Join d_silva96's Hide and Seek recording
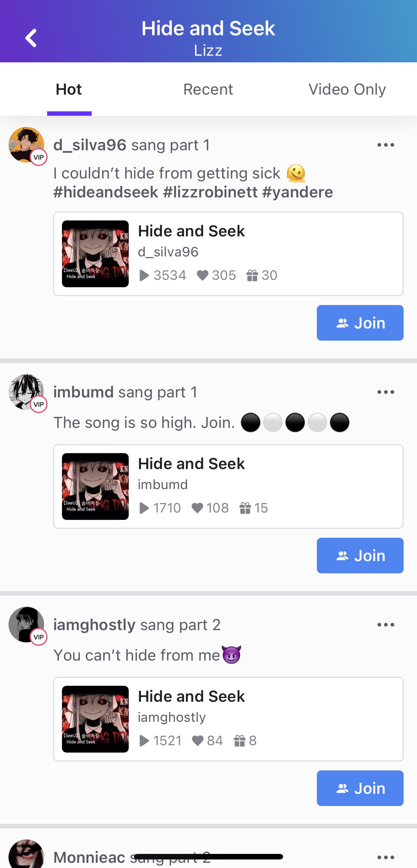This screenshot has height=868, width=417. [360, 323]
